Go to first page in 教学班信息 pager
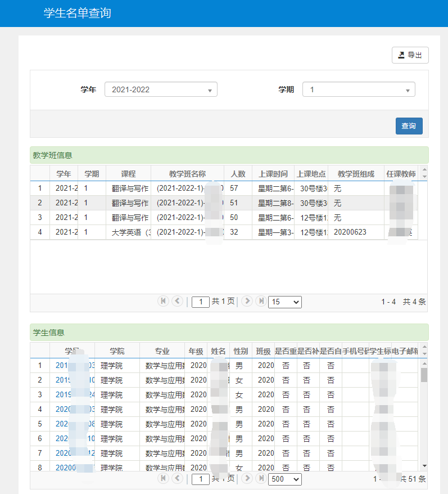The image size is (448, 494). tap(163, 301)
